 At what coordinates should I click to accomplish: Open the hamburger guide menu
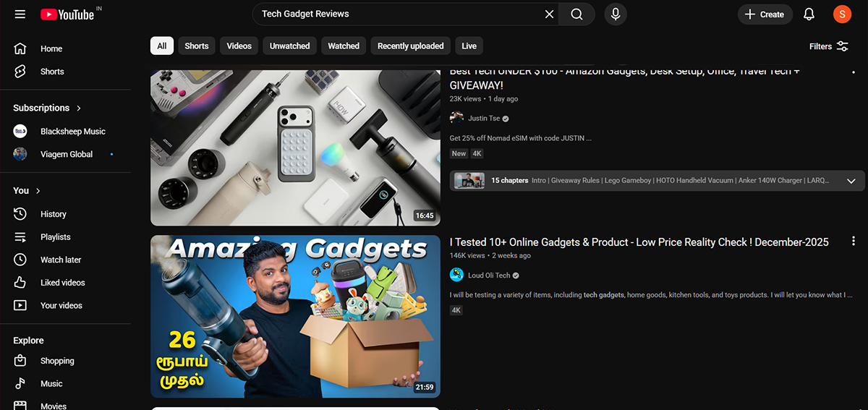(20, 14)
